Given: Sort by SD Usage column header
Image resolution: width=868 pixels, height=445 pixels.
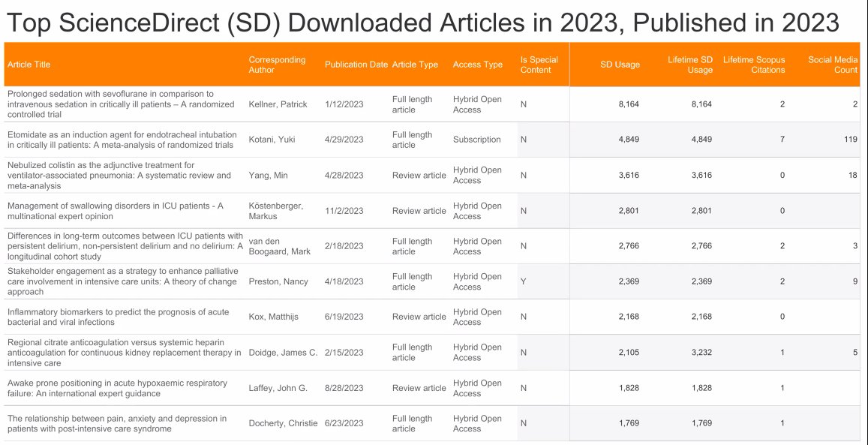Looking at the screenshot, I should pyautogui.click(x=620, y=65).
